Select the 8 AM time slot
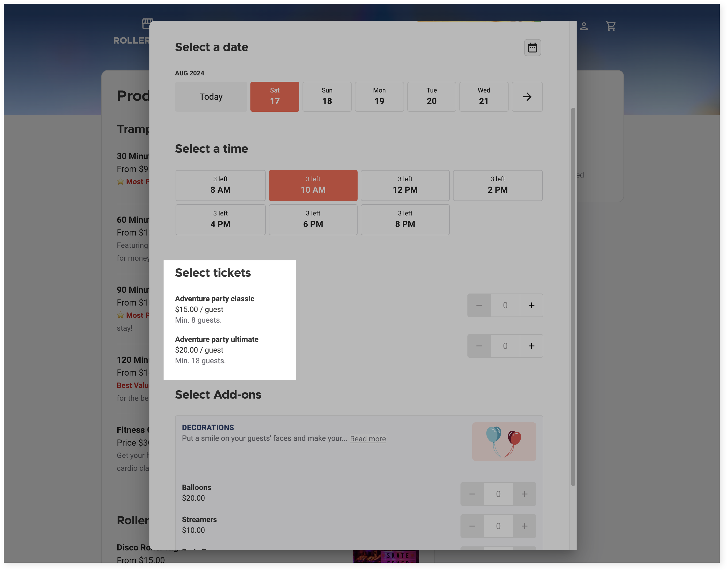 tap(220, 185)
